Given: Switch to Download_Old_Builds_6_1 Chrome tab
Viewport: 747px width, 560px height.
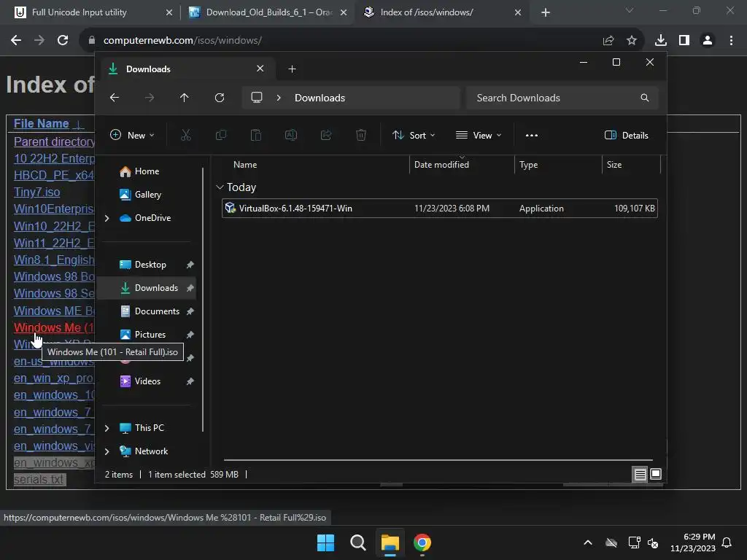Looking at the screenshot, I should (x=268, y=12).
